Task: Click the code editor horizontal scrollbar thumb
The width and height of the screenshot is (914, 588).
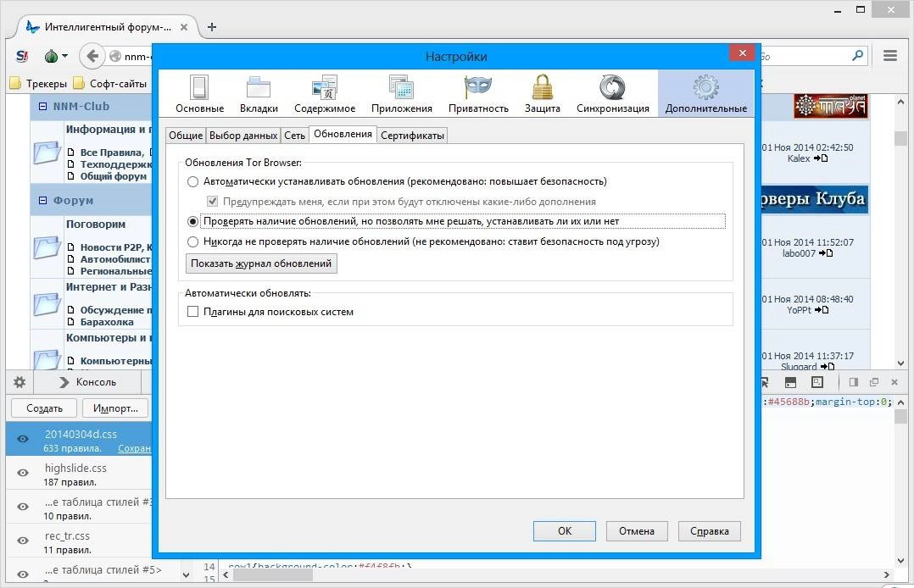Action: coord(273,575)
